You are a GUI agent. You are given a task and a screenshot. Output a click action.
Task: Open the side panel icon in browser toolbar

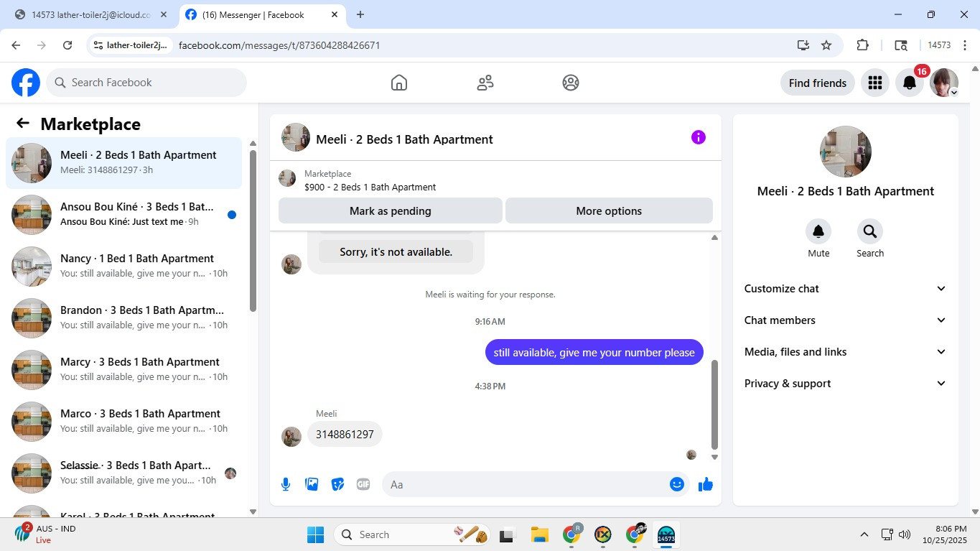click(x=901, y=45)
